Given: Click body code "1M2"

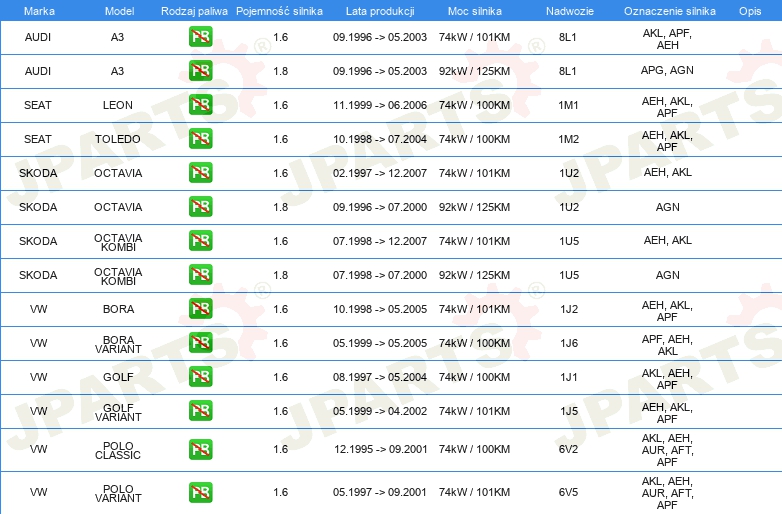Looking at the screenshot, I should tap(569, 139).
